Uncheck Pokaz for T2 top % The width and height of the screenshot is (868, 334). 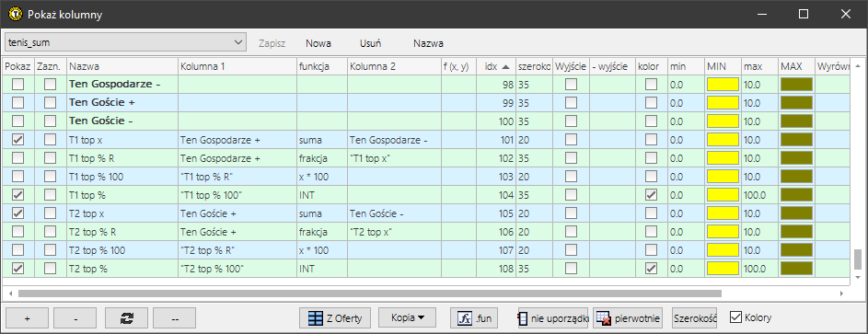tap(17, 269)
